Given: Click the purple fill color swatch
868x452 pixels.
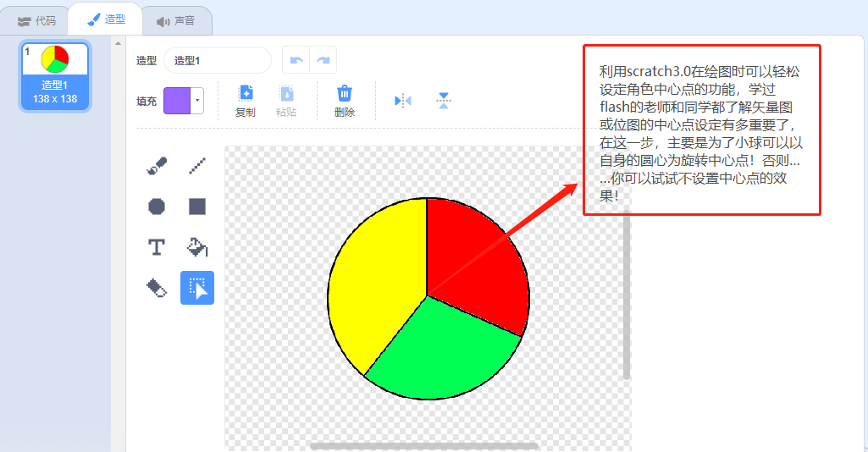Looking at the screenshot, I should tap(177, 101).
